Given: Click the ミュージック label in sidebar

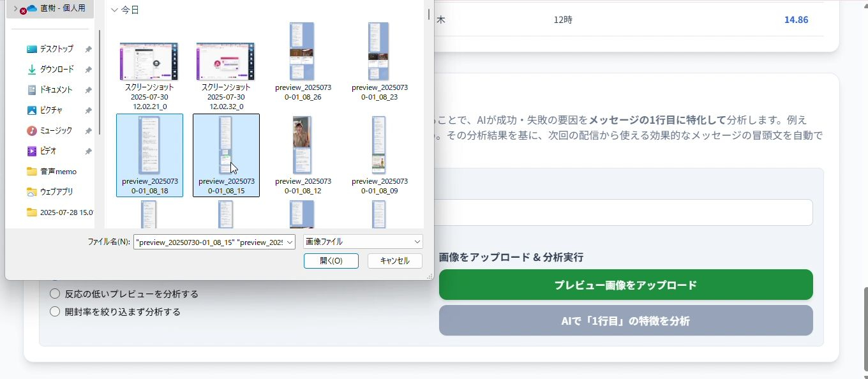Looking at the screenshot, I should click(x=56, y=131).
